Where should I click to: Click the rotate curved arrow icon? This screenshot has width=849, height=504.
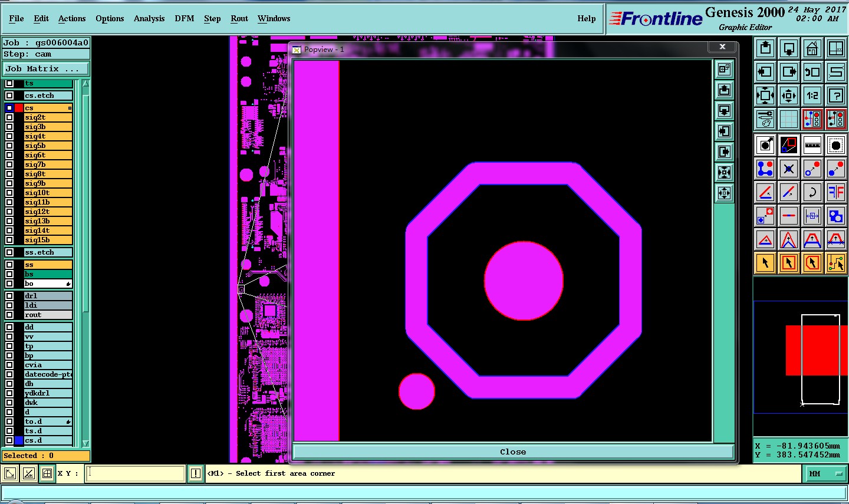812,192
